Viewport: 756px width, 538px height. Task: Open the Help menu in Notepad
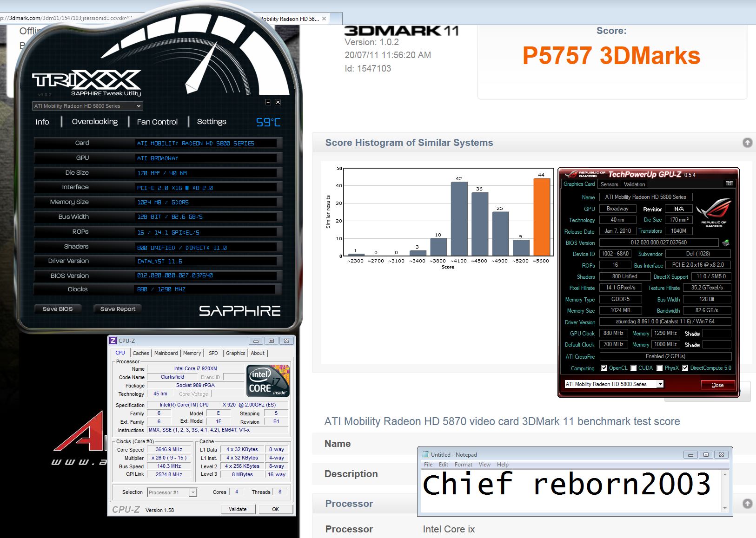pyautogui.click(x=503, y=465)
